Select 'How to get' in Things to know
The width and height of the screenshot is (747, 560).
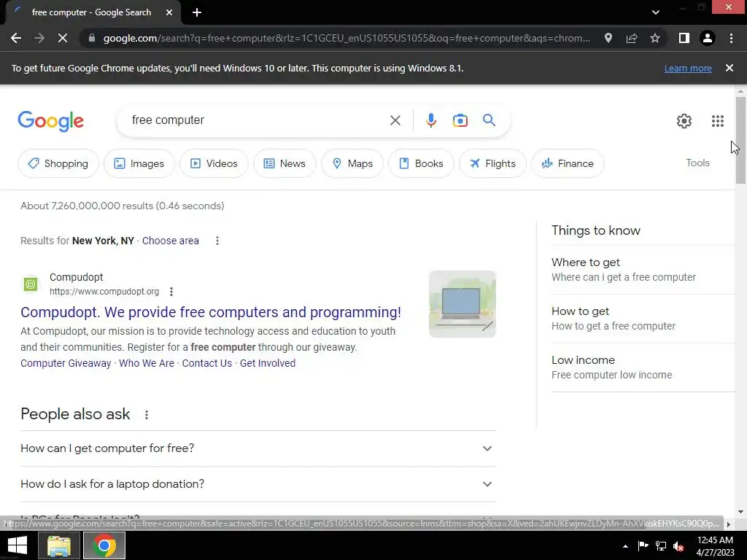point(643,319)
